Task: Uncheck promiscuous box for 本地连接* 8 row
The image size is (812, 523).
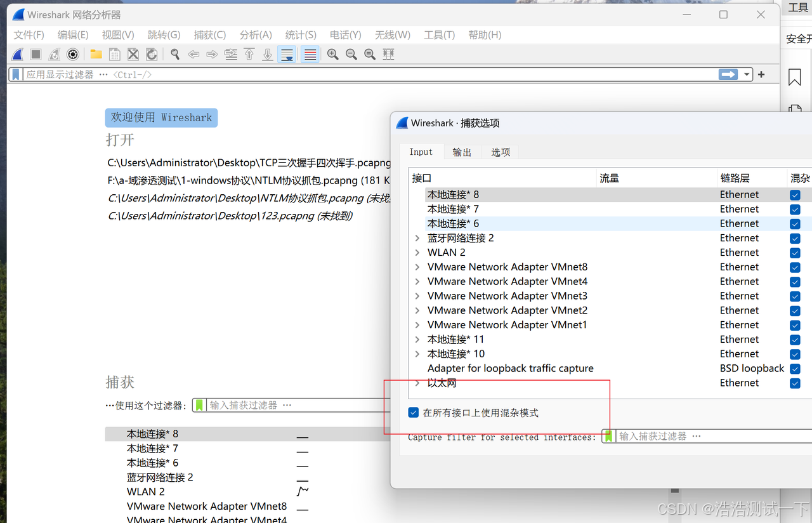Action: click(795, 195)
